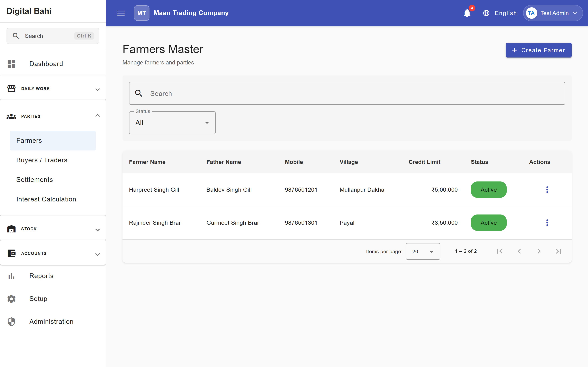This screenshot has width=588, height=367.
Task: Expand the Daily Work section
Action: [53, 89]
